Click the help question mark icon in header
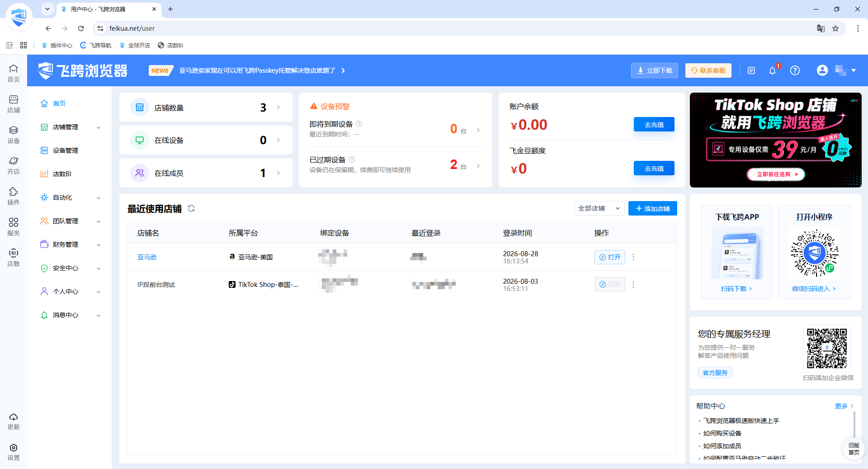The image size is (868, 469). click(795, 70)
